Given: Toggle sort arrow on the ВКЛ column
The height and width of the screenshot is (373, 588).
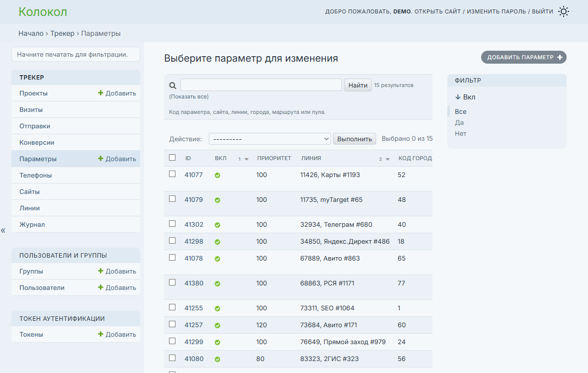Looking at the screenshot, I should [x=247, y=159].
